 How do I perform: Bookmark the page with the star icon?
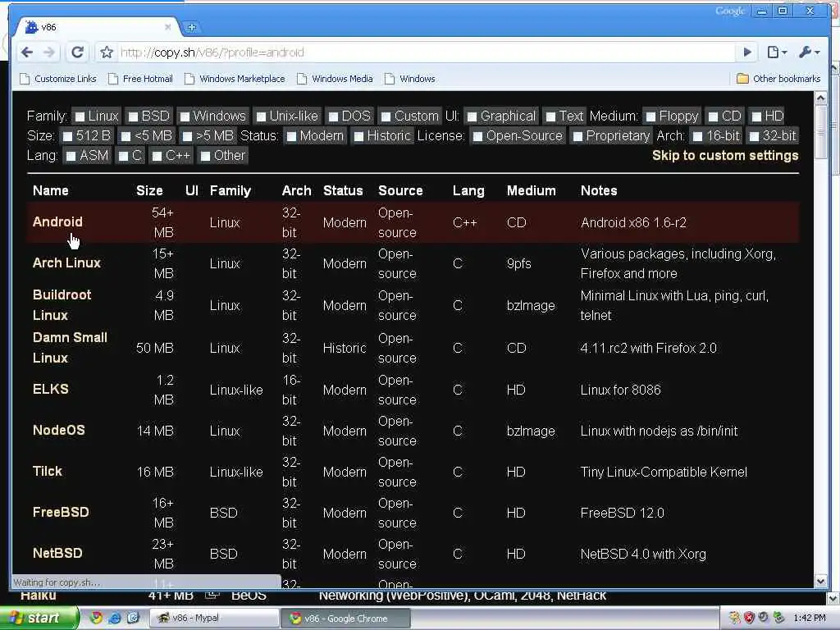tap(107, 52)
